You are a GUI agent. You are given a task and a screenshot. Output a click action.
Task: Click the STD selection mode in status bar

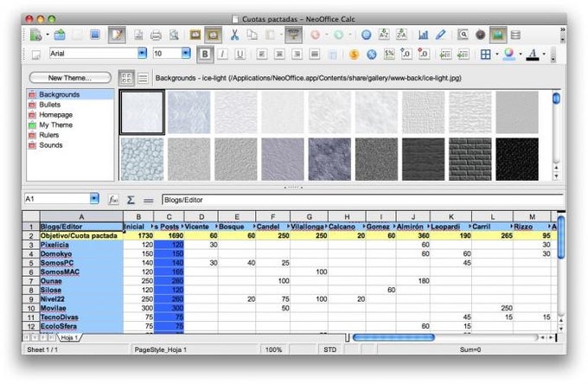[x=330, y=349]
